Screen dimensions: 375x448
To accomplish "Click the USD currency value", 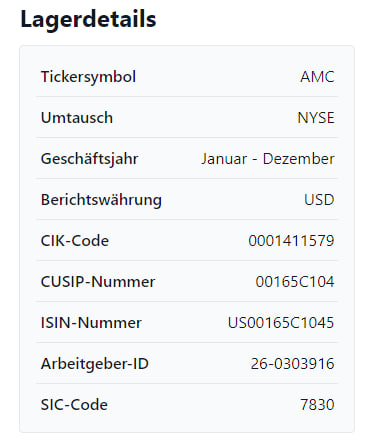I will pos(319,200).
